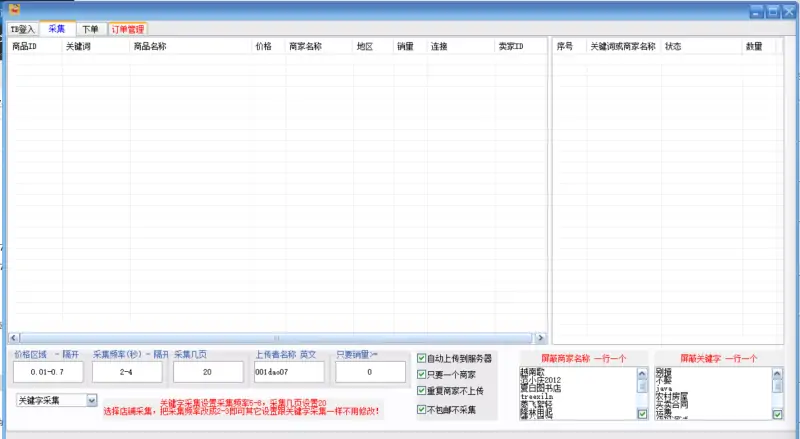The height and width of the screenshot is (439, 800).
Task: Focus the 采集几页 field showing 20
Action: point(208,372)
